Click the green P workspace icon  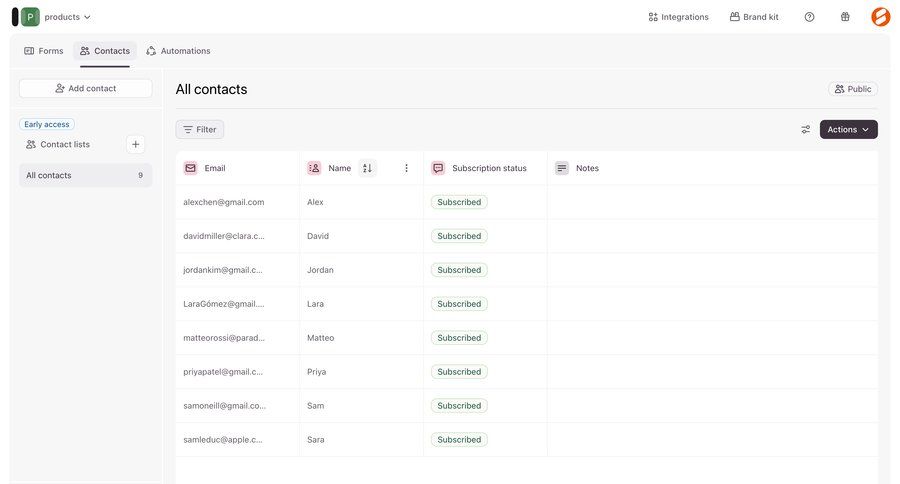30,17
